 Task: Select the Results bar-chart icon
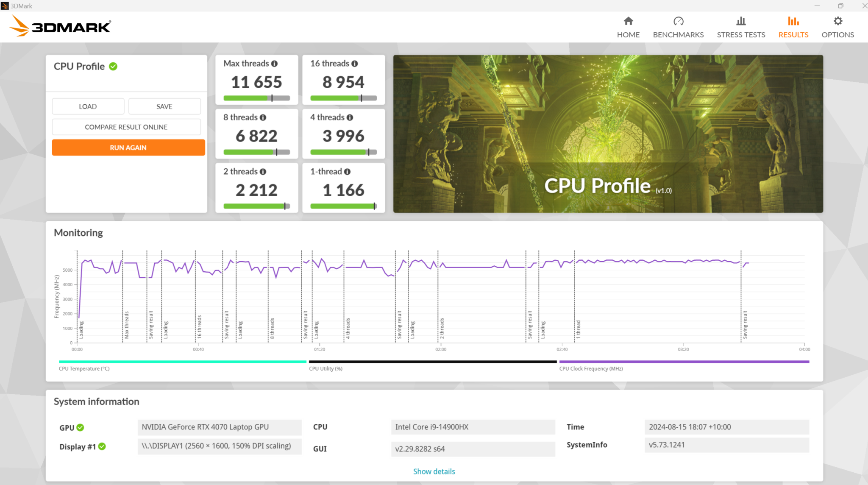pyautogui.click(x=793, y=20)
